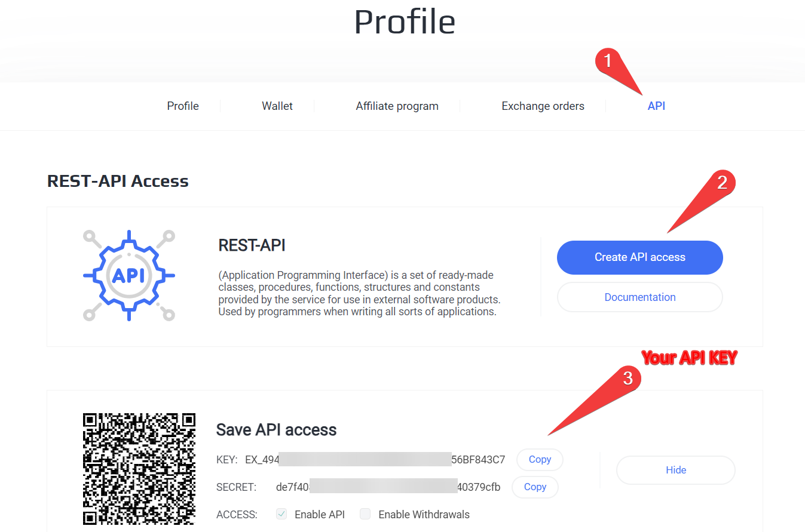This screenshot has height=532, width=805.
Task: Click the REST-API Access section heading
Action: tap(117, 181)
